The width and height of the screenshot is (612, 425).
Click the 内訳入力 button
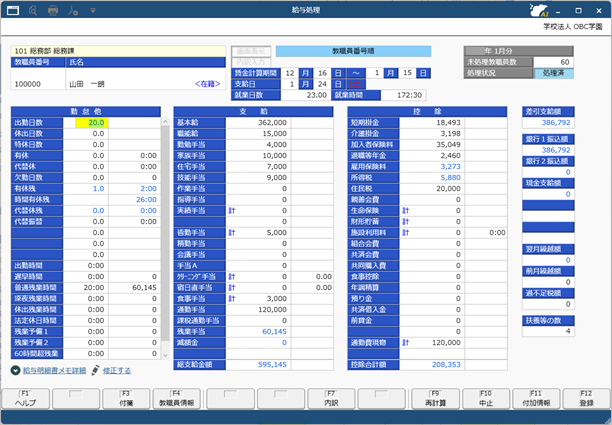[251, 62]
